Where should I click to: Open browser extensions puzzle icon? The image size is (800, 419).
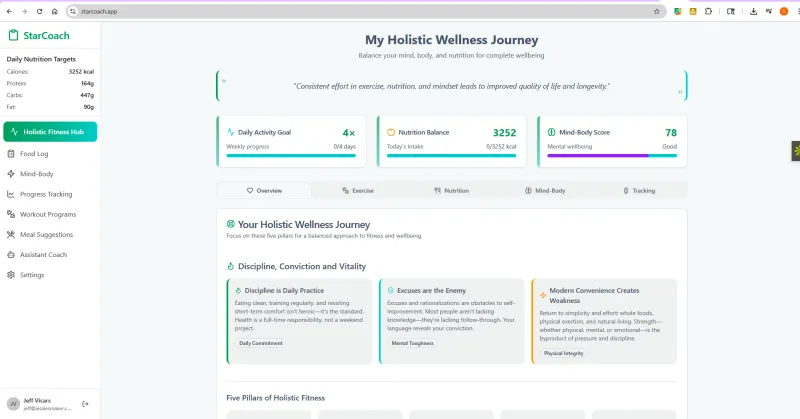coord(708,11)
